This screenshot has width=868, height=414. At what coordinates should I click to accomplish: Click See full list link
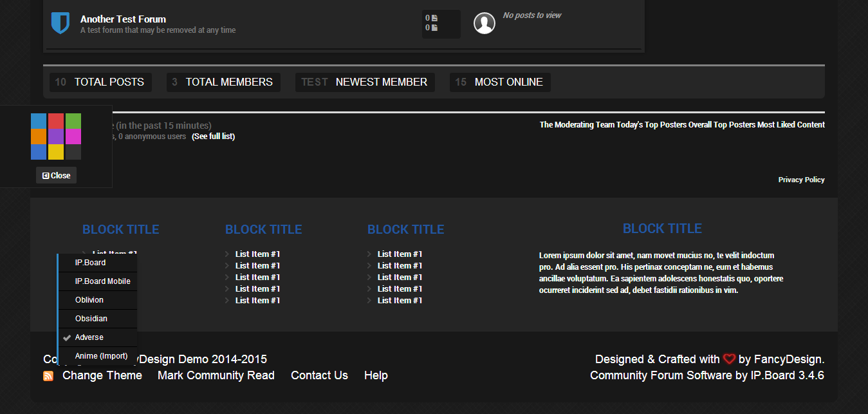pos(213,136)
